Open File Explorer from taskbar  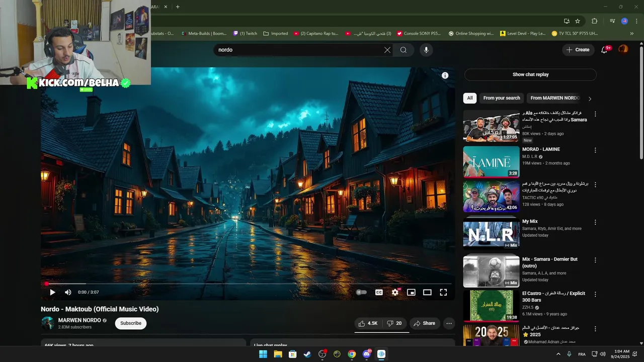[x=278, y=354]
